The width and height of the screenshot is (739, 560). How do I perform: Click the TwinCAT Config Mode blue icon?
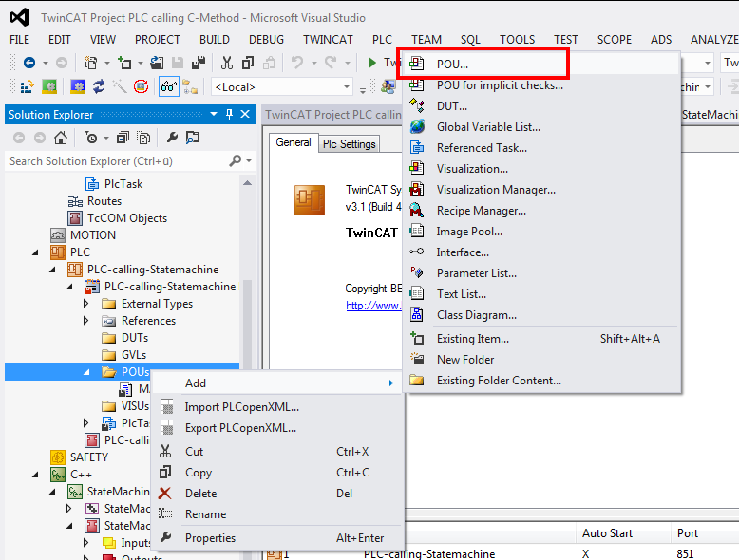click(77, 86)
